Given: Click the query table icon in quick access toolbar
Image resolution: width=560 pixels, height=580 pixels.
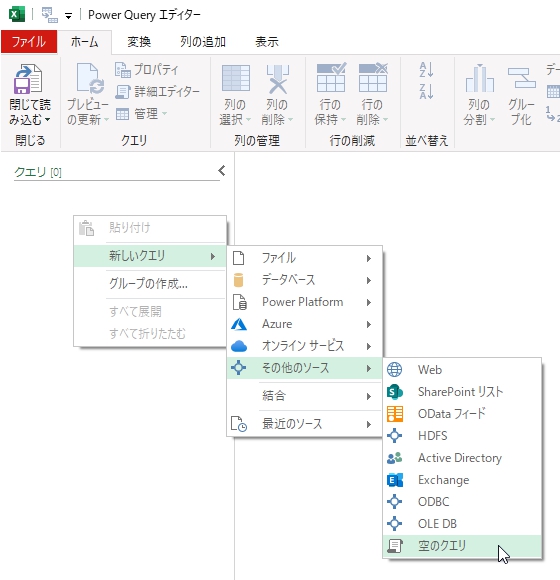Looking at the screenshot, I should click(50, 15).
